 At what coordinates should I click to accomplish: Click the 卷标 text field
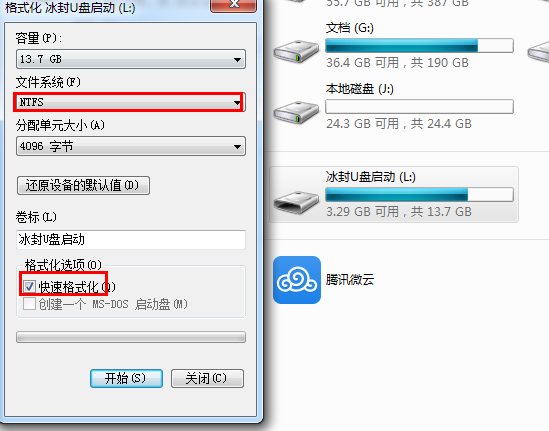pos(131,239)
